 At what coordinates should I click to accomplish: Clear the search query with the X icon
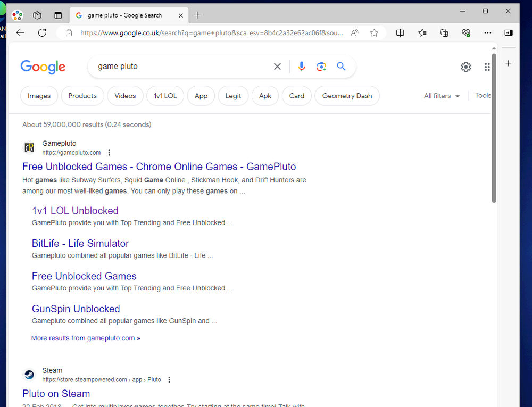pos(277,67)
